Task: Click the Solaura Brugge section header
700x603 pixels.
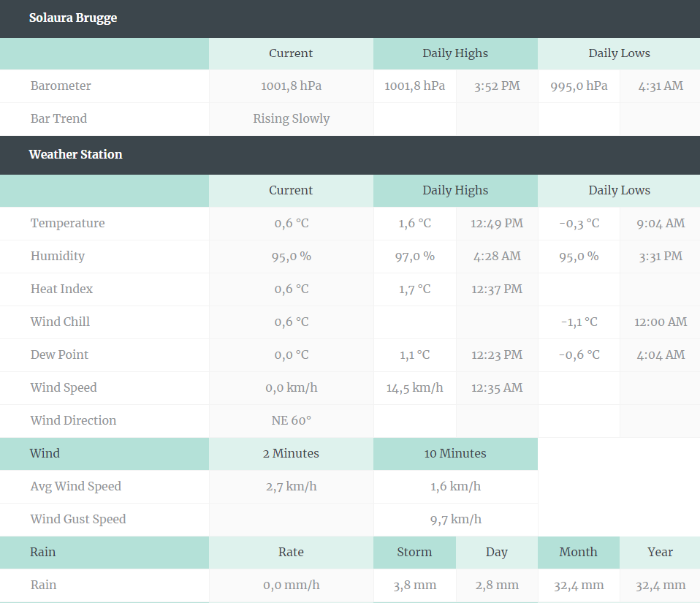Action: (x=350, y=18)
